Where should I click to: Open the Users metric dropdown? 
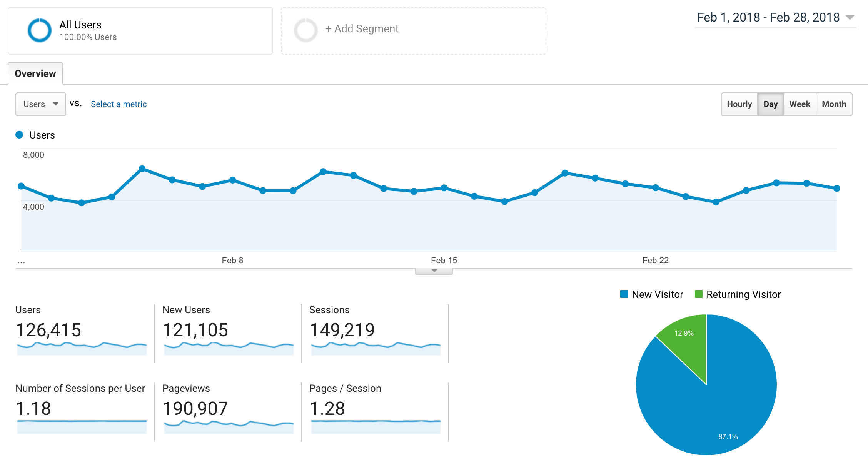pyautogui.click(x=40, y=104)
